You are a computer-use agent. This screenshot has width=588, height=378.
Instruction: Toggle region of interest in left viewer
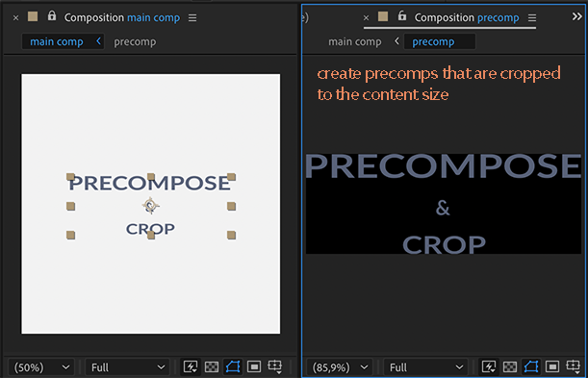coord(254,366)
